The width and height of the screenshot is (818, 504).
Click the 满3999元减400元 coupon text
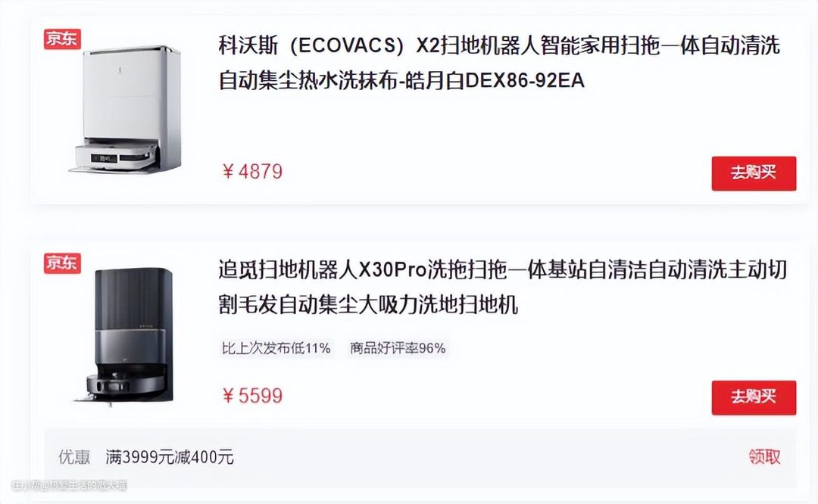[x=170, y=457]
